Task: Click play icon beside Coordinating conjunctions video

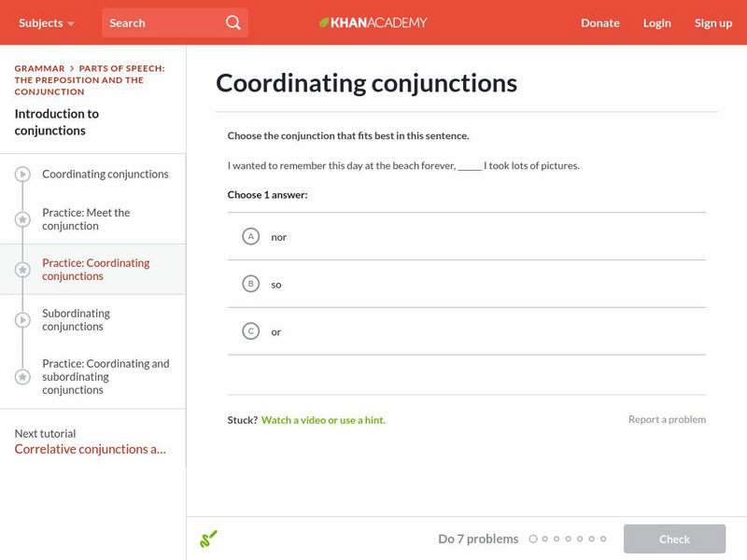Action: 22,175
